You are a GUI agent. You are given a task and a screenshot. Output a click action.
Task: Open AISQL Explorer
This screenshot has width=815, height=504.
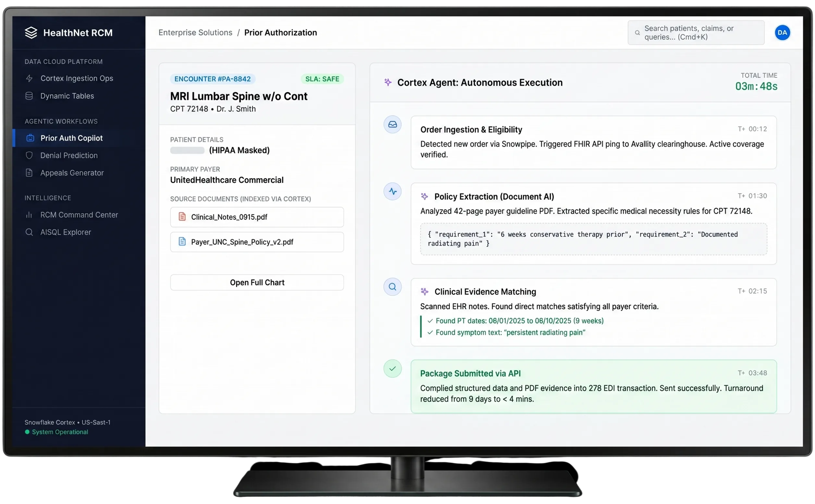click(x=79, y=232)
